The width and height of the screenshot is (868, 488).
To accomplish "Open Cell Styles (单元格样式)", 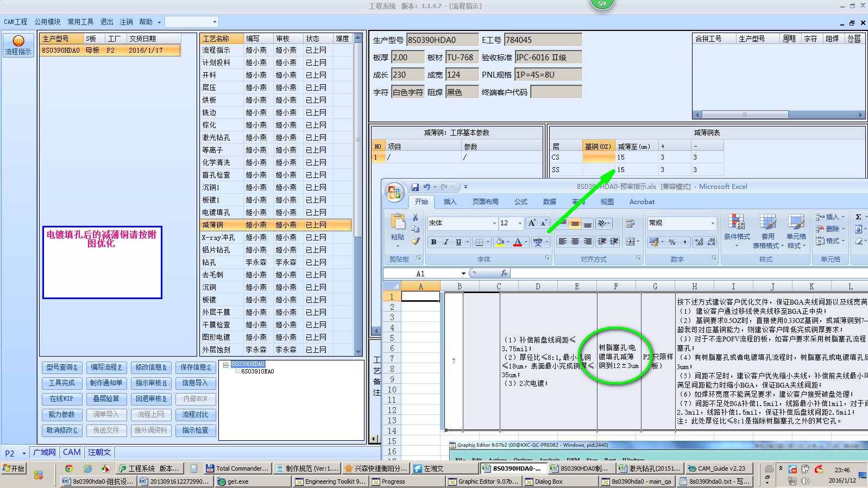I will [x=796, y=231].
